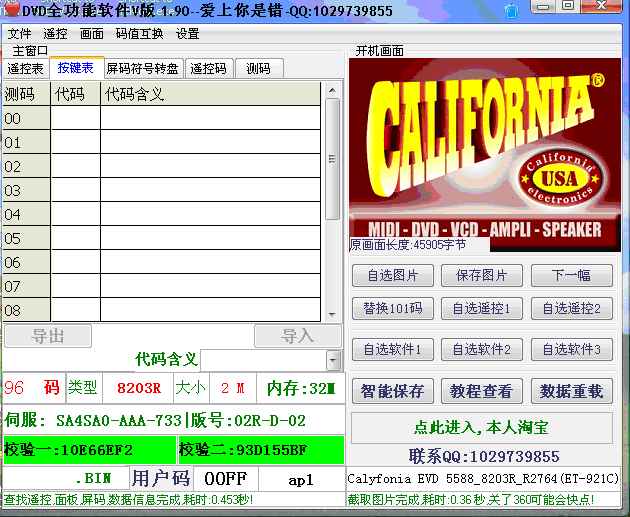This screenshot has height=517, width=630.
Task: Click the Calyfonia EVD 5588_8203R firmware name text
Action: 483,479
